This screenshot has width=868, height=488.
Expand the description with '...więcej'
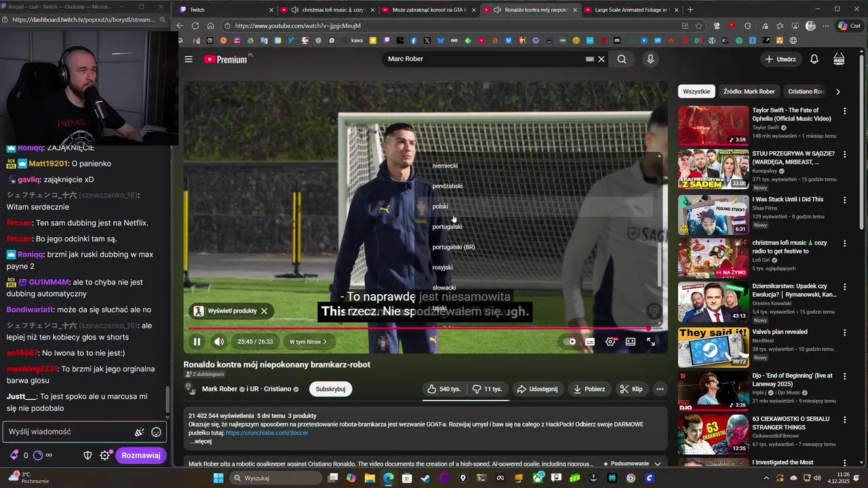(201, 441)
